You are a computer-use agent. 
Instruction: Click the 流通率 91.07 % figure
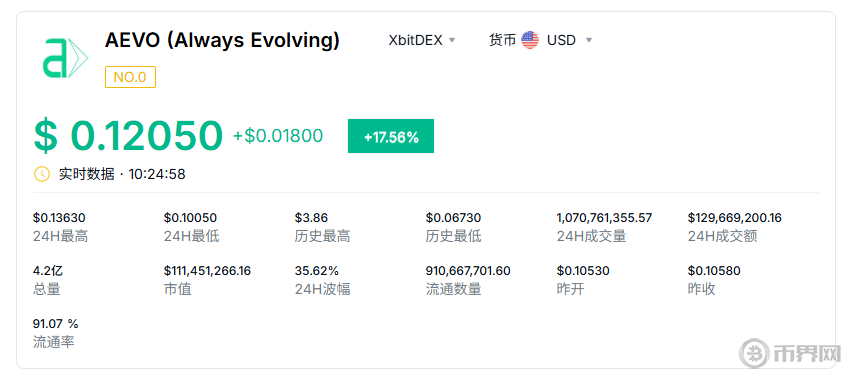pos(55,324)
